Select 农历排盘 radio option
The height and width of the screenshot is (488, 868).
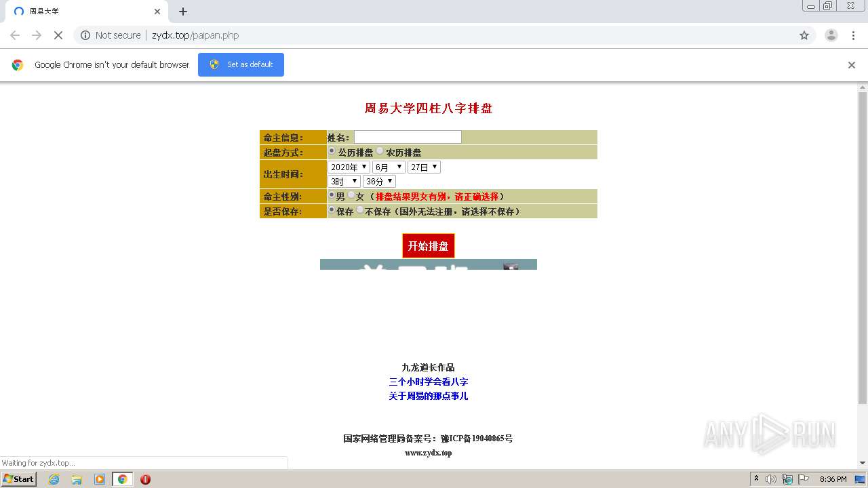point(380,151)
